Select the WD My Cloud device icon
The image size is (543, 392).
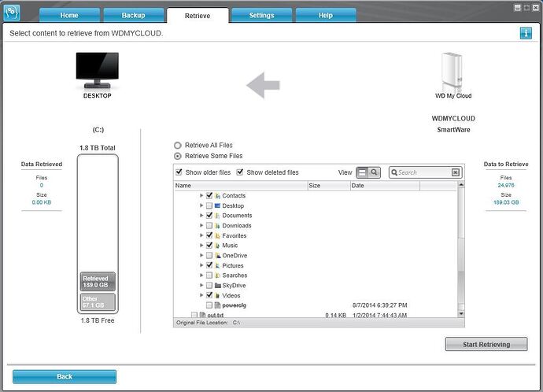452,72
